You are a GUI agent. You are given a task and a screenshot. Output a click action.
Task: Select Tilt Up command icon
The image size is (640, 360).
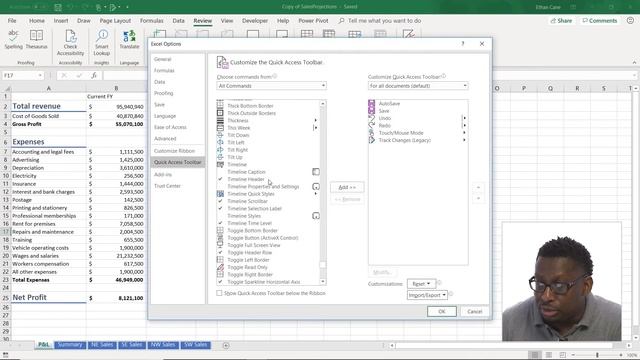coord(220,157)
